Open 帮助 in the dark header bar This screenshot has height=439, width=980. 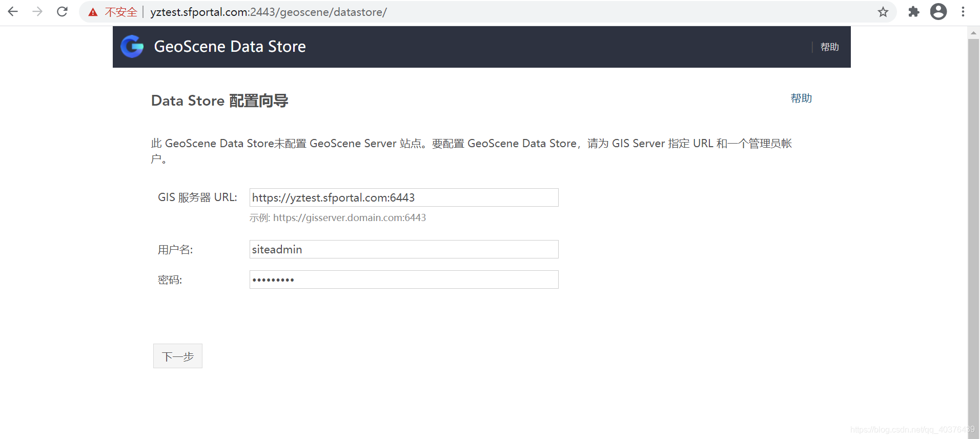point(829,47)
